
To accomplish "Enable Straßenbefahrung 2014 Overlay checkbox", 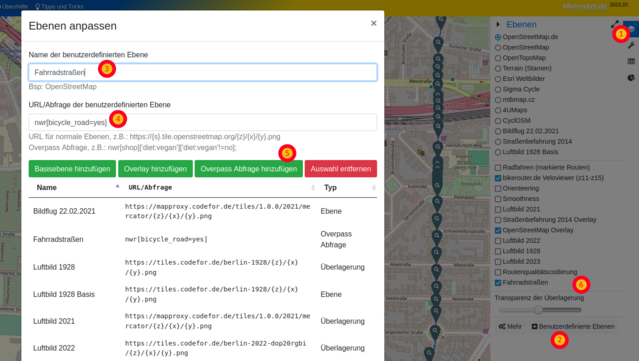I will point(498,220).
